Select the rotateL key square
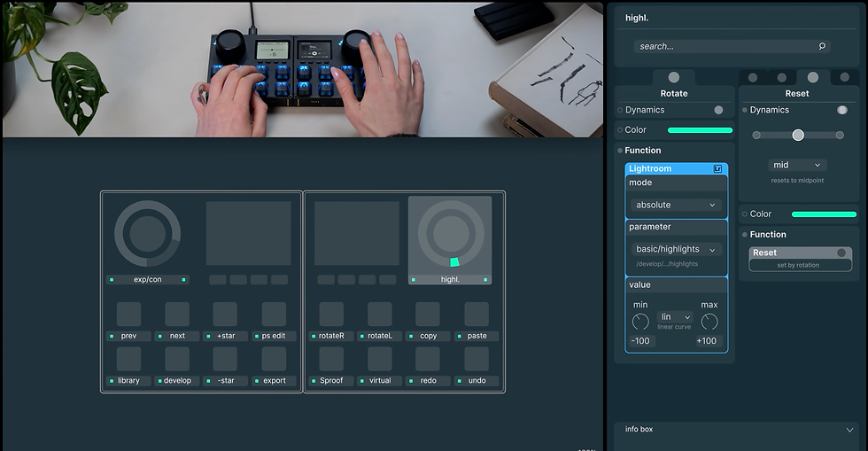The width and height of the screenshot is (868, 451). 380,315
